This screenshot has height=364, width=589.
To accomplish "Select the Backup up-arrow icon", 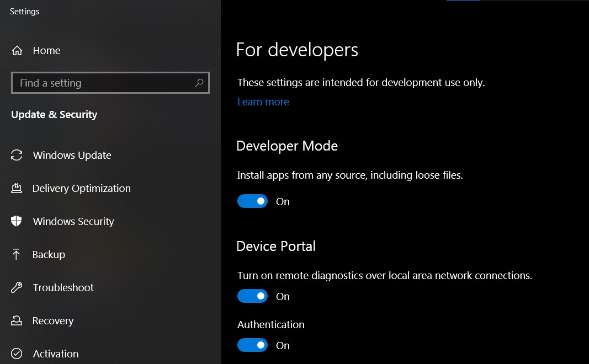I will pyautogui.click(x=17, y=254).
